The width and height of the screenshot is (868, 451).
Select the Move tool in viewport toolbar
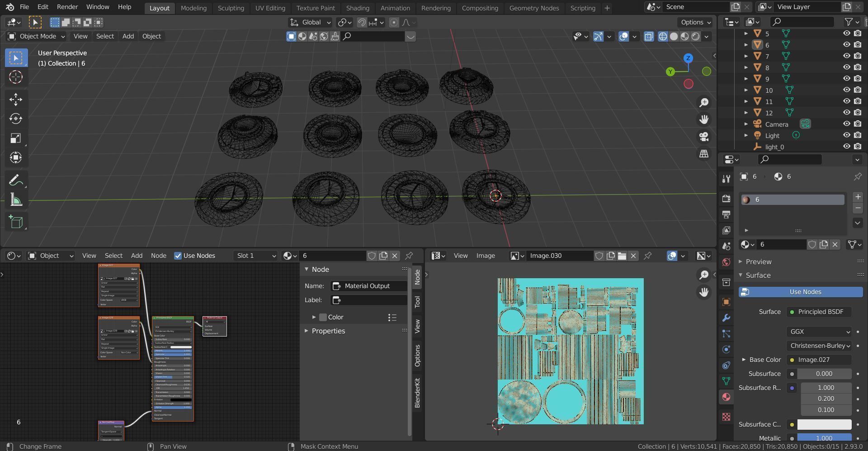(x=16, y=100)
